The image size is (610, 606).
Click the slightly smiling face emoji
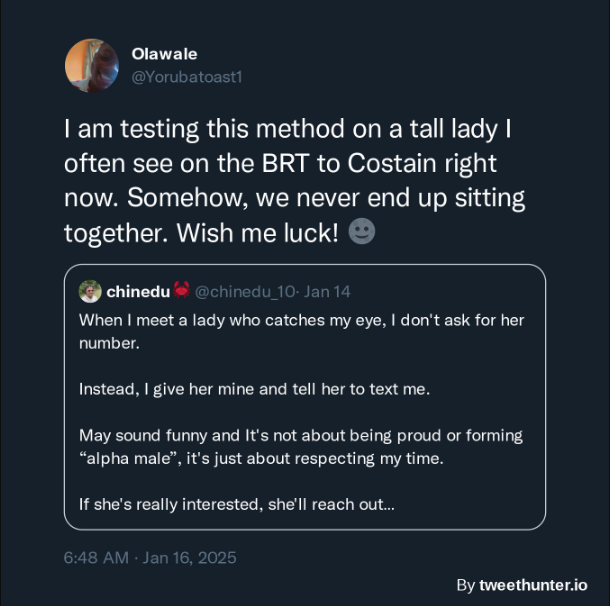click(x=362, y=232)
